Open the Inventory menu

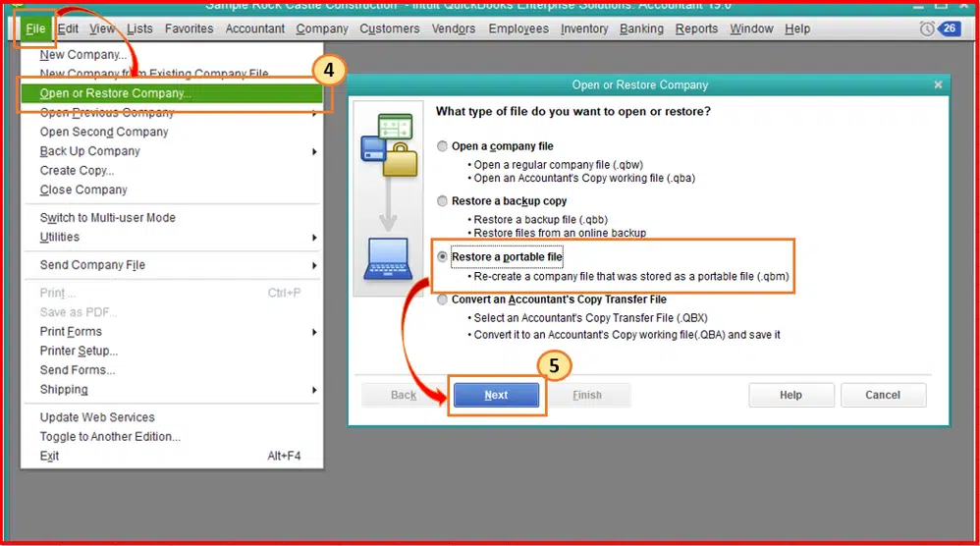pyautogui.click(x=583, y=28)
